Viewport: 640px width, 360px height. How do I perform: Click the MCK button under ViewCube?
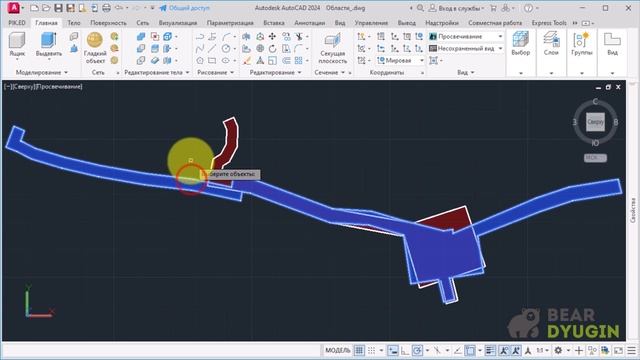click(x=595, y=158)
